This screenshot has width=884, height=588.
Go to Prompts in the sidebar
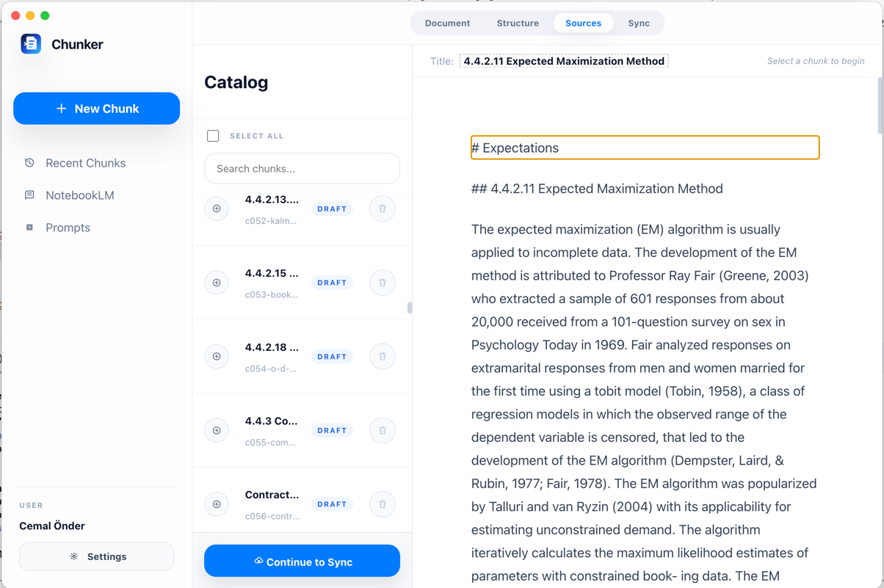68,228
